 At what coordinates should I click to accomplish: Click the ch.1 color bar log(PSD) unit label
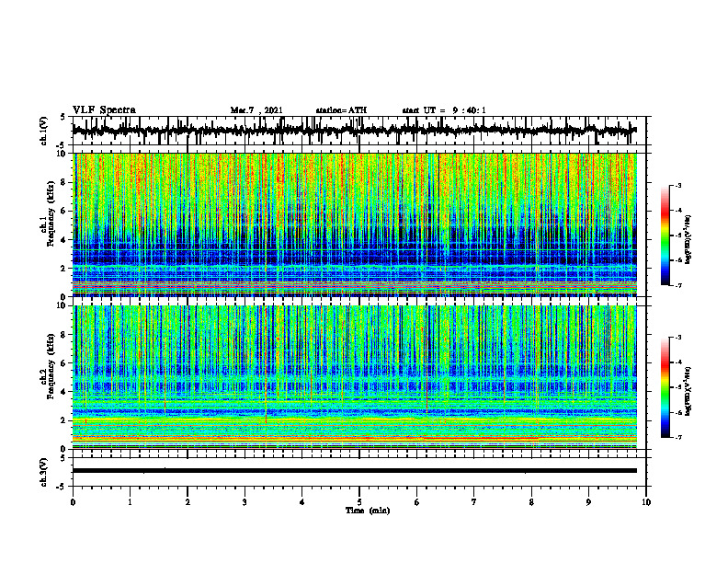click(x=689, y=240)
